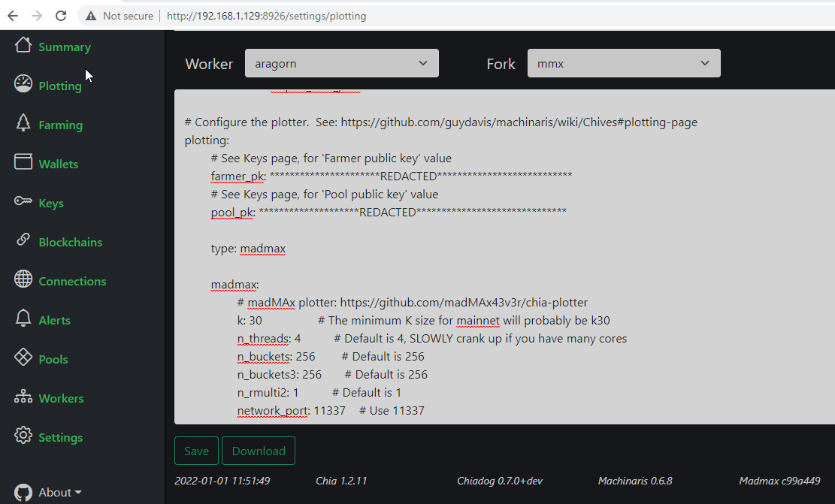Click the Pools diamond icon

(x=23, y=357)
